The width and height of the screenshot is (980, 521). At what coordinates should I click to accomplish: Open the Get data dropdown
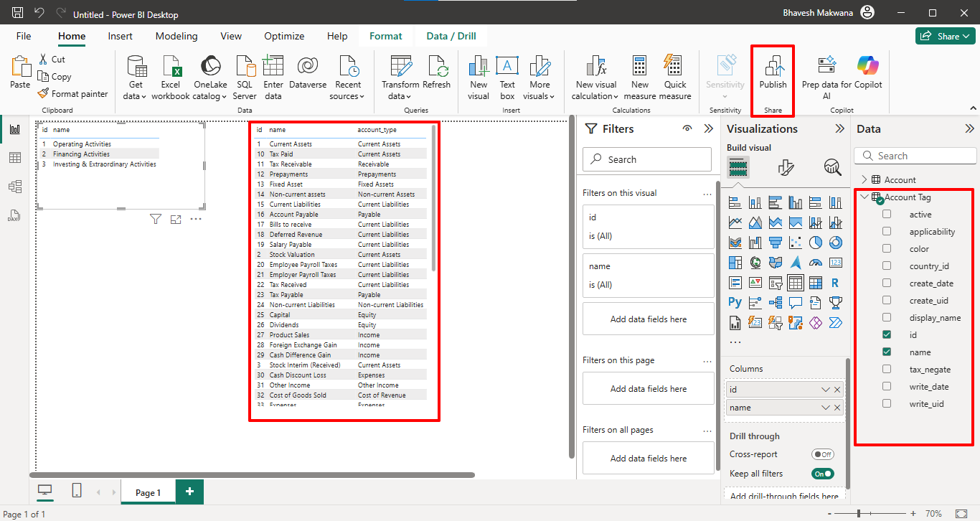pos(136,90)
